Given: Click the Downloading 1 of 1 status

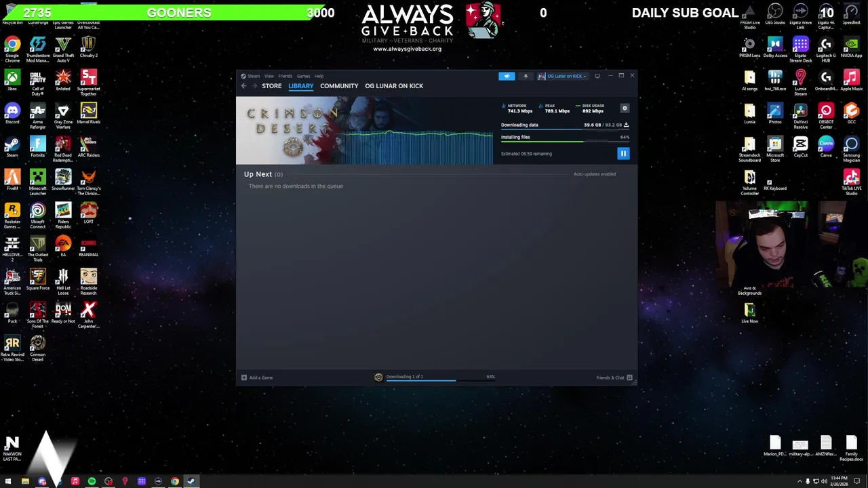Looking at the screenshot, I should click(x=404, y=377).
